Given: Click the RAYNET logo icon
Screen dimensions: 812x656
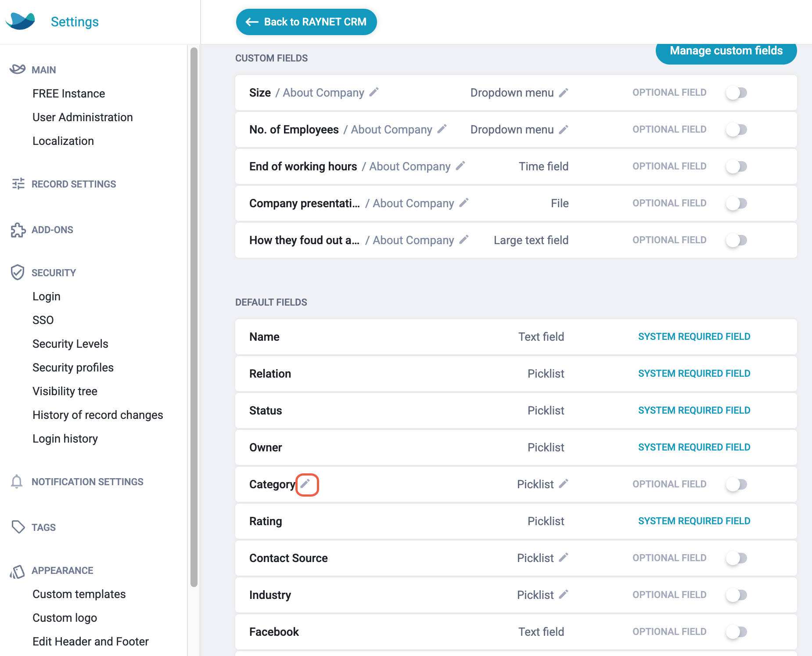Looking at the screenshot, I should click(20, 21).
